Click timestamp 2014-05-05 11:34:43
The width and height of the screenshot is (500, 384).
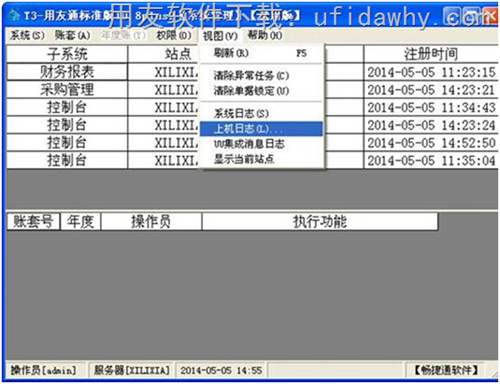click(x=431, y=107)
